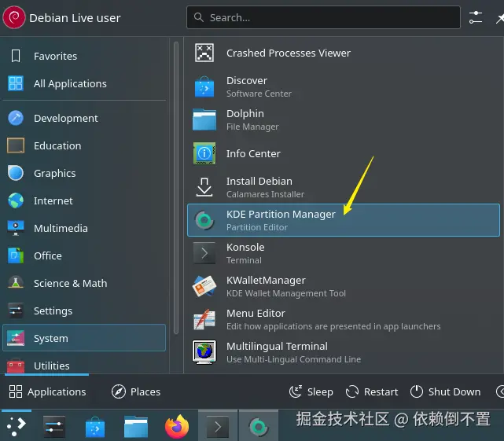Launch Discover Software Center icon
Screen dimensions: 504x441
tap(204, 86)
